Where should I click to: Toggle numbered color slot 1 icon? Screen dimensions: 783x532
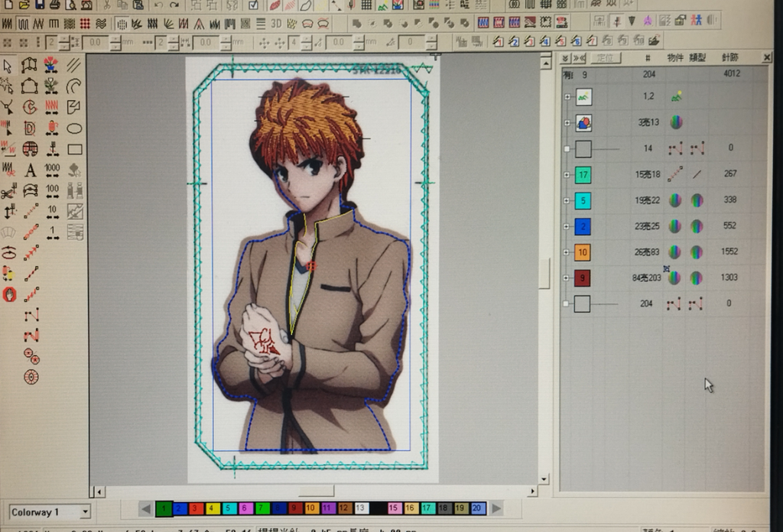click(498, 41)
